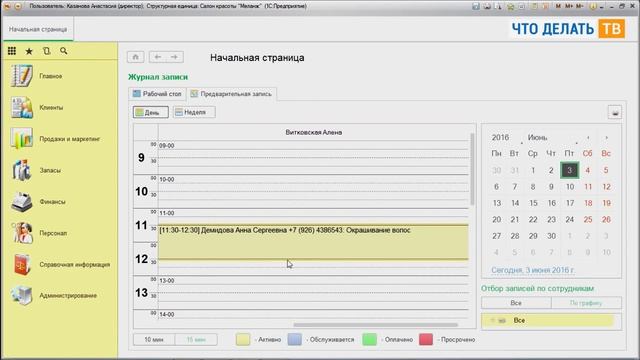Click the 14-00 time slot

[x=313, y=315]
